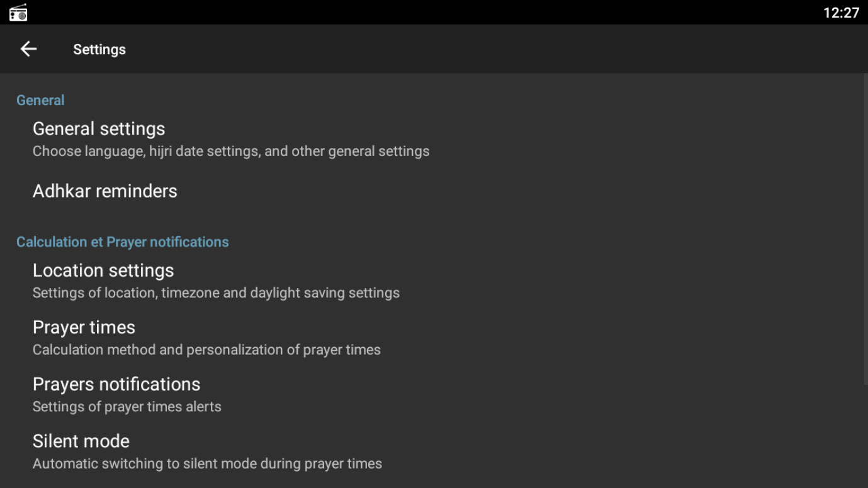Click the clock showing 12:27
The height and width of the screenshot is (488, 868).
click(x=841, y=13)
